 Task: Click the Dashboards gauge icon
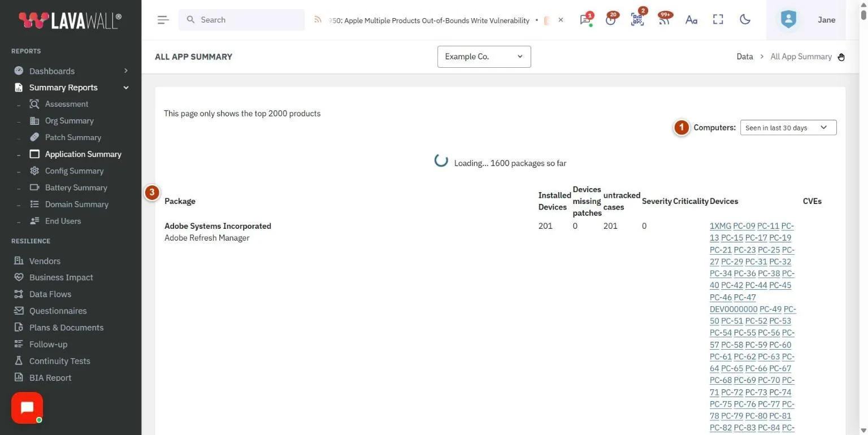pyautogui.click(x=19, y=71)
